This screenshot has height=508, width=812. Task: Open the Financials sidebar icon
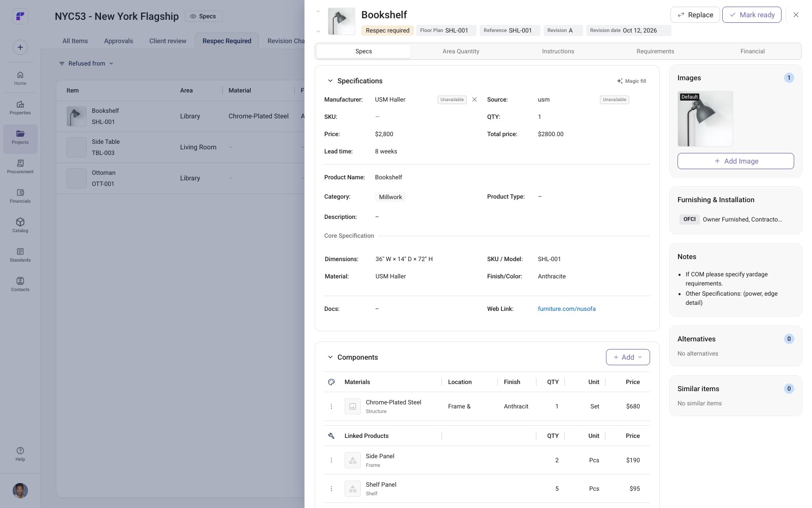[20, 196]
